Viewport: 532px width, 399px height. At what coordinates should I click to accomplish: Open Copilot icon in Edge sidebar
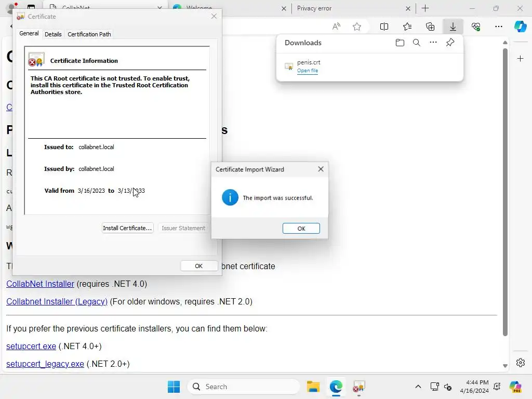coord(520,26)
